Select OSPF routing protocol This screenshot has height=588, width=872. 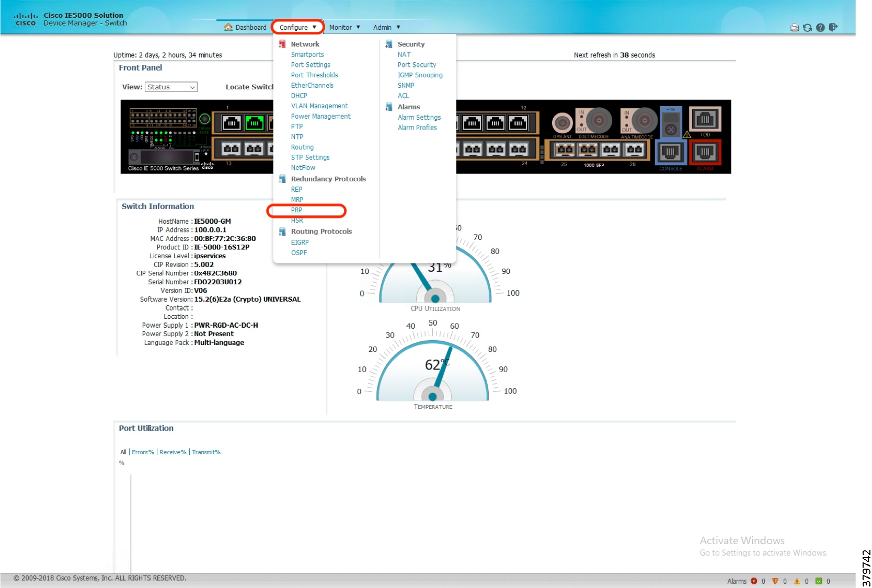coord(299,253)
